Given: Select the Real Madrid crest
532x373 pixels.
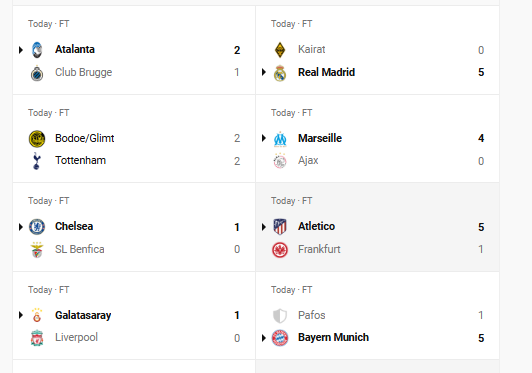Looking at the screenshot, I should [280, 73].
